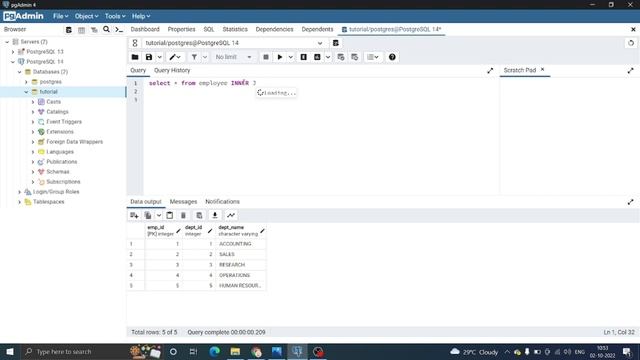Click the Open File folder icon
640x360 pixels.
pyautogui.click(x=135, y=57)
